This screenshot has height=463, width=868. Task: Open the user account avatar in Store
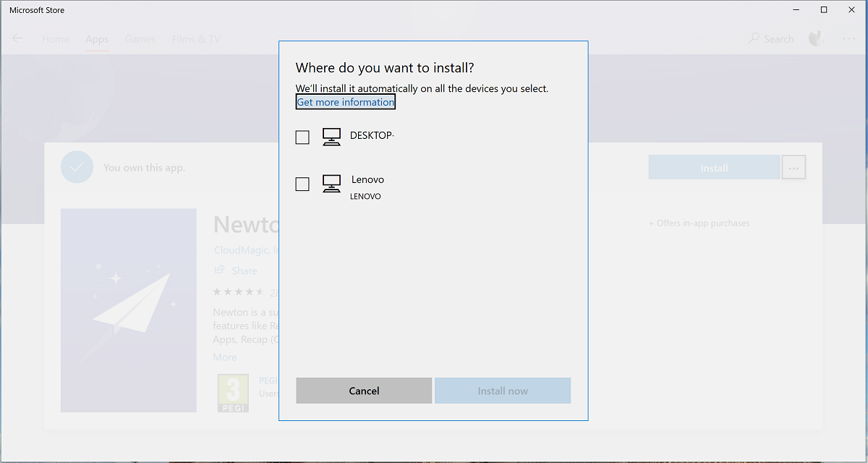817,38
